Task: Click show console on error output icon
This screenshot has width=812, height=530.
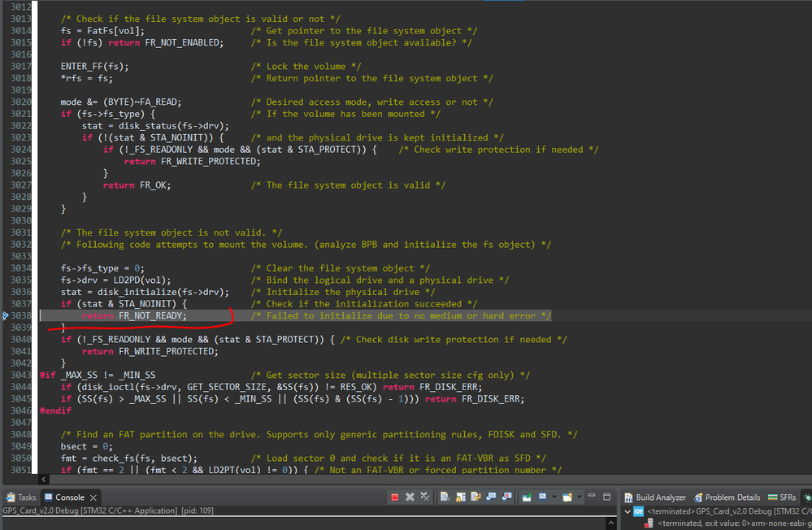Action: point(506,497)
